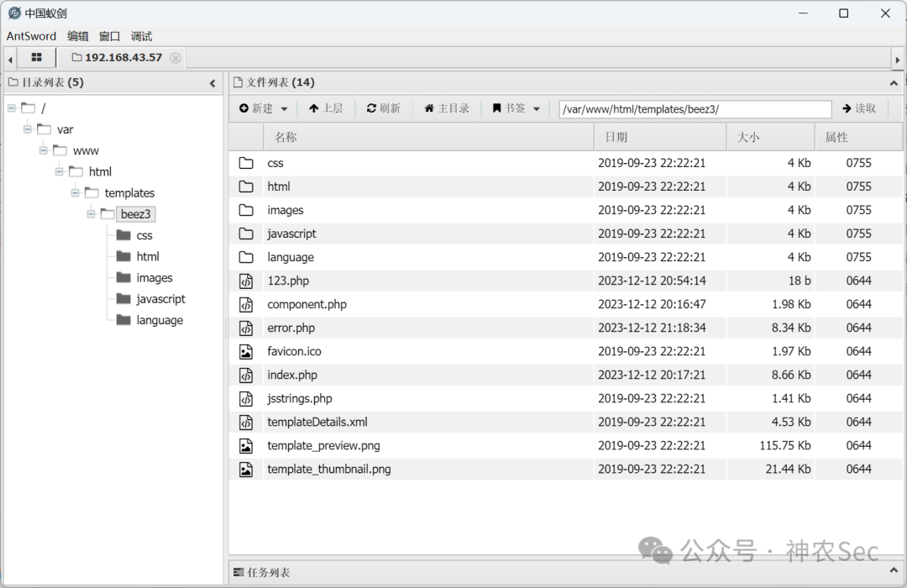The height and width of the screenshot is (588, 907).
Task: Select the file name templateDetails.xml
Action: [x=317, y=422]
